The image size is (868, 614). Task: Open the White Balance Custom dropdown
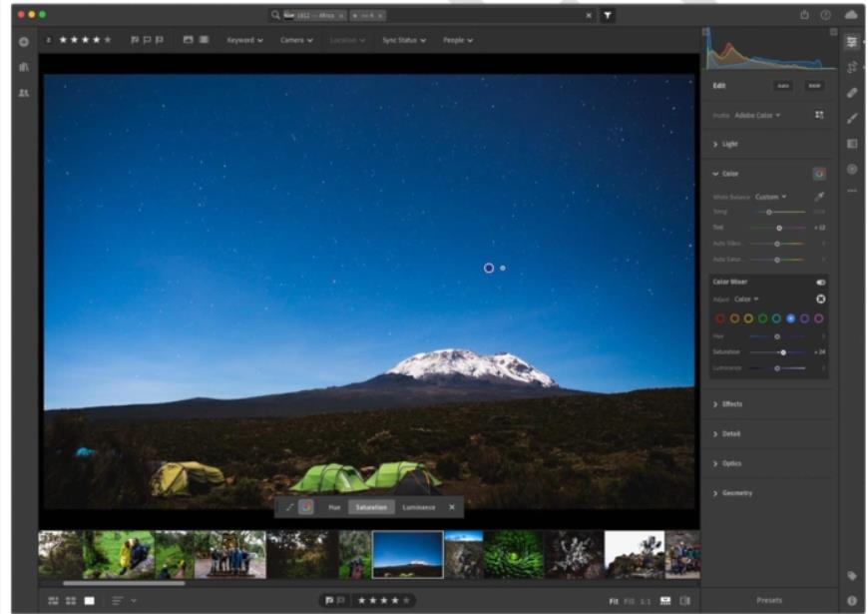pos(770,197)
